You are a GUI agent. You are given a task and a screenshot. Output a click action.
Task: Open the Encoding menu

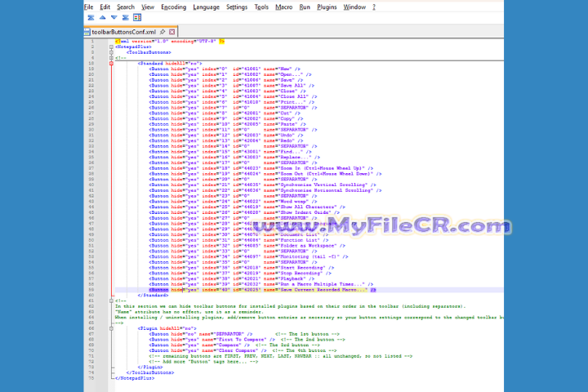pyautogui.click(x=174, y=7)
